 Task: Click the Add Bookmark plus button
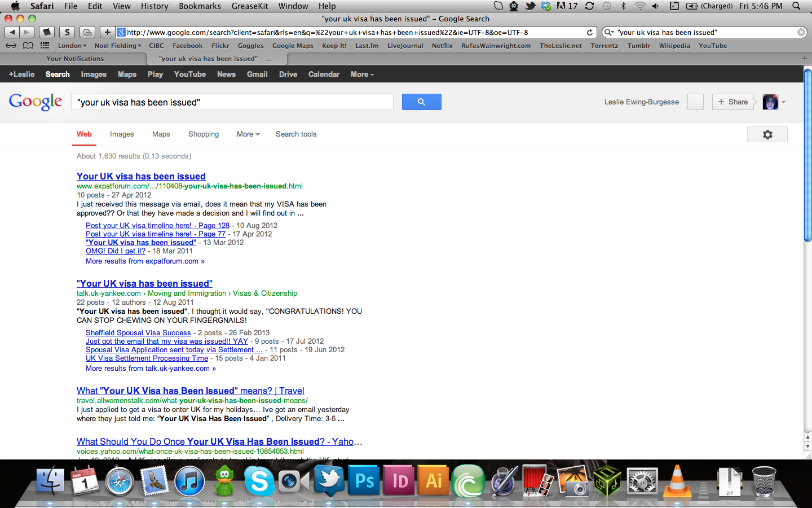point(107,32)
